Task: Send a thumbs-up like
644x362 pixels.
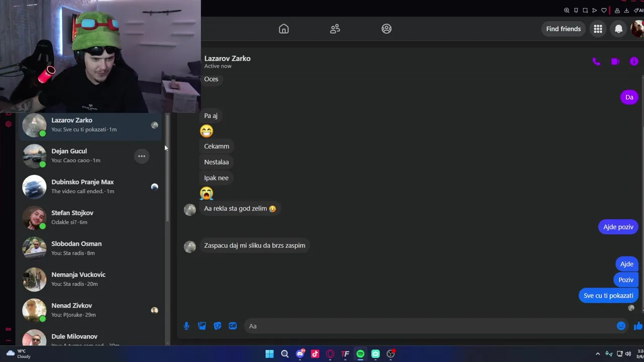Action: click(638, 326)
